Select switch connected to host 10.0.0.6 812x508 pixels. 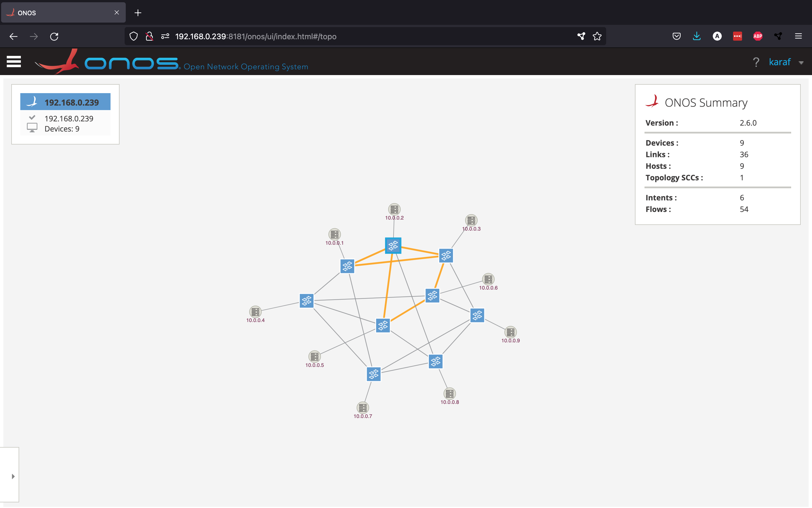(432, 295)
